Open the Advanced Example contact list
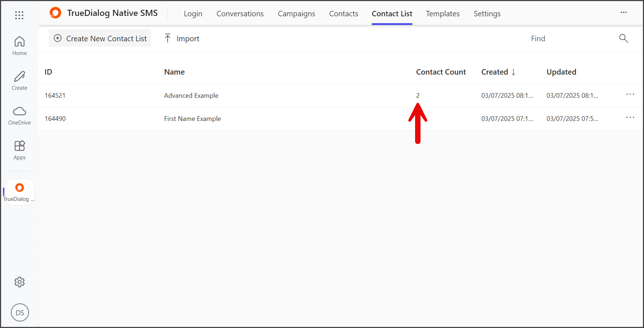The width and height of the screenshot is (644, 328). pyautogui.click(x=191, y=96)
